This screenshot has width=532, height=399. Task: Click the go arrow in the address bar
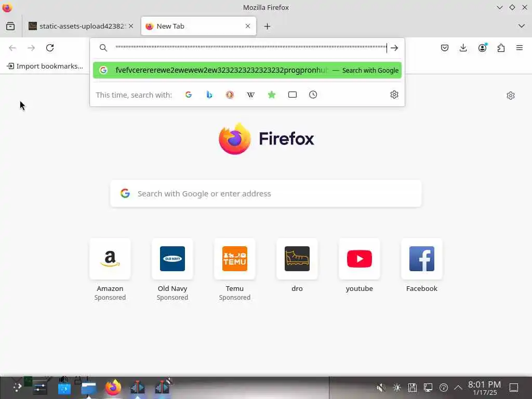pos(394,48)
